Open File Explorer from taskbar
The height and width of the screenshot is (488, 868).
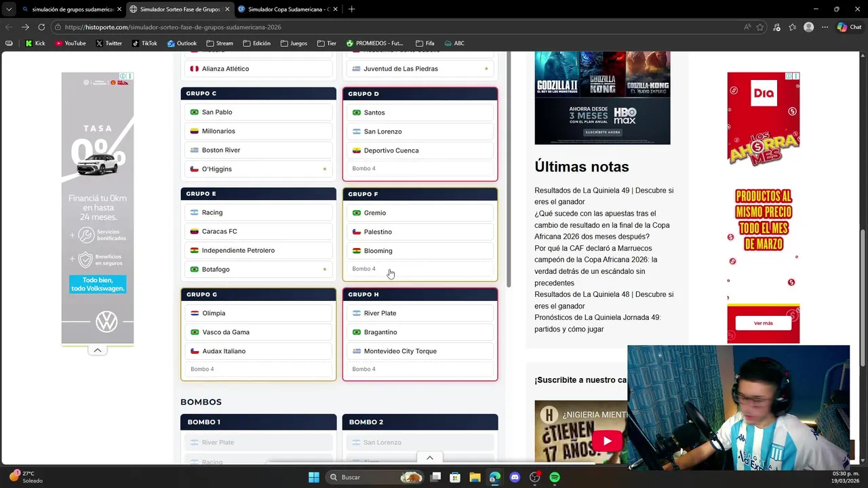pyautogui.click(x=475, y=477)
